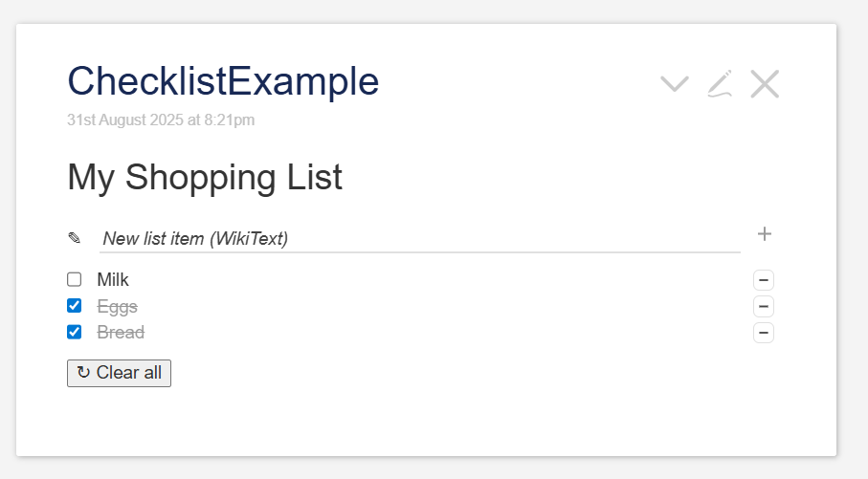Click the small pencil icon beside new item field
The image size is (868, 479).
tap(75, 238)
